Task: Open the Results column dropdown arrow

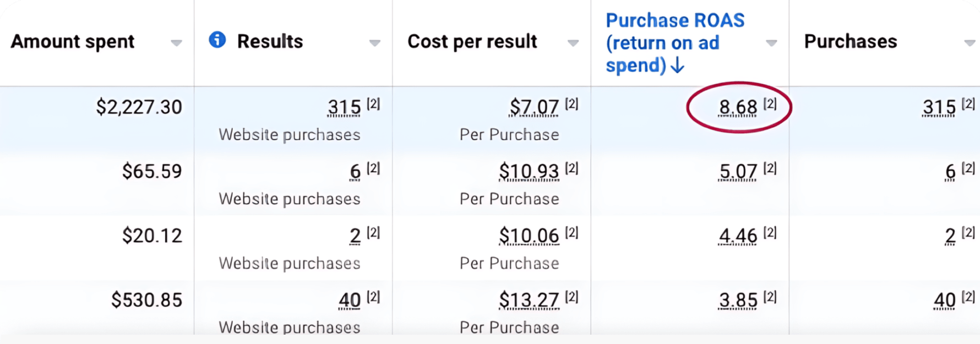Action: click(x=374, y=42)
